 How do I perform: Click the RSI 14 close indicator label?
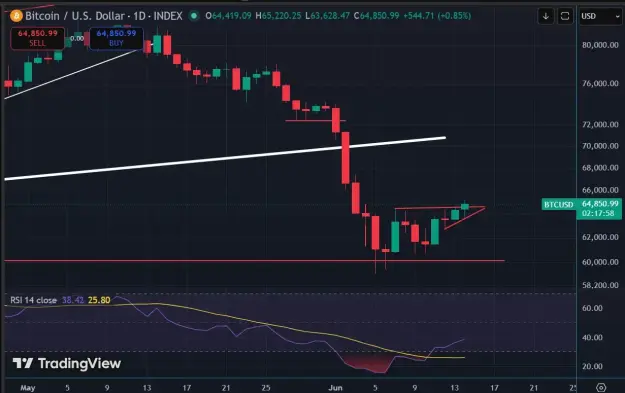33,300
